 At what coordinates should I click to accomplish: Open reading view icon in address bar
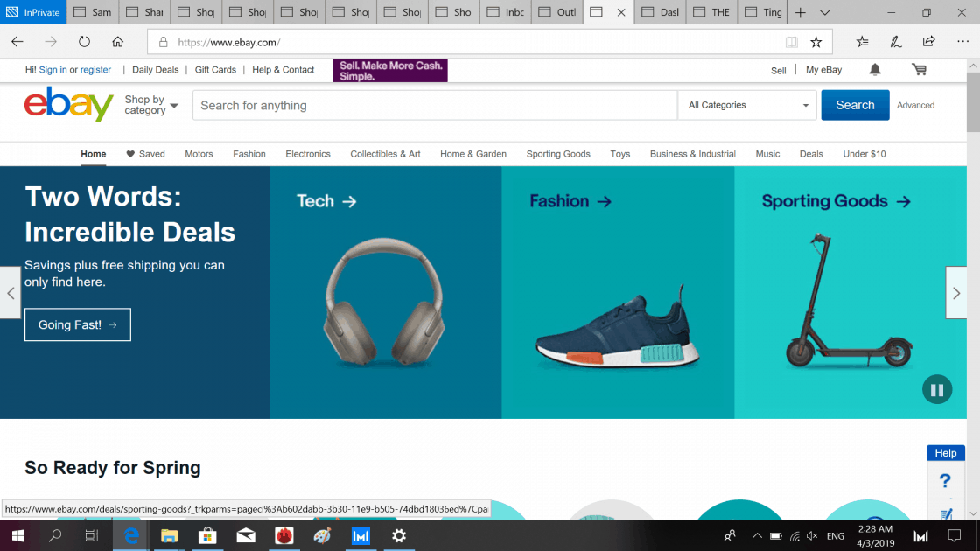pyautogui.click(x=791, y=42)
